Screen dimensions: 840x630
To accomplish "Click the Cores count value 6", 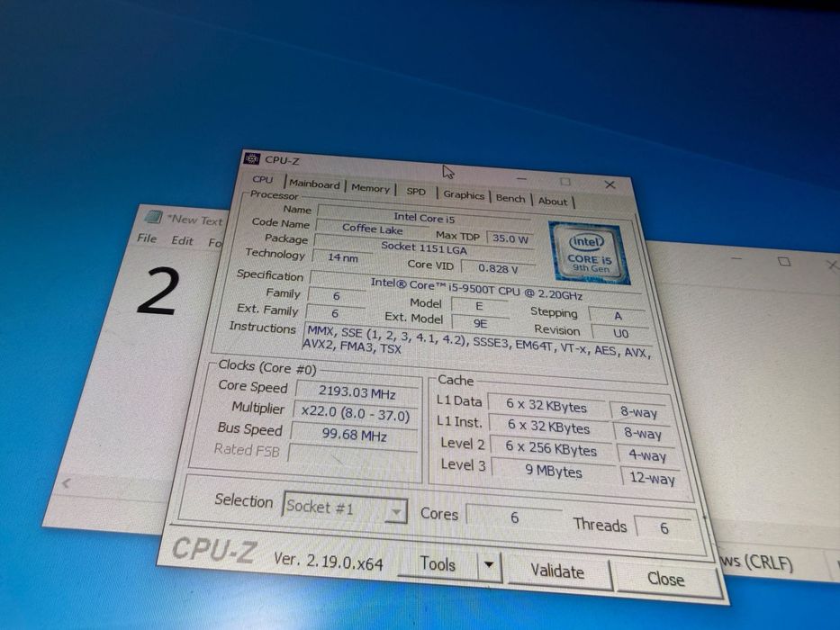I will [x=514, y=517].
